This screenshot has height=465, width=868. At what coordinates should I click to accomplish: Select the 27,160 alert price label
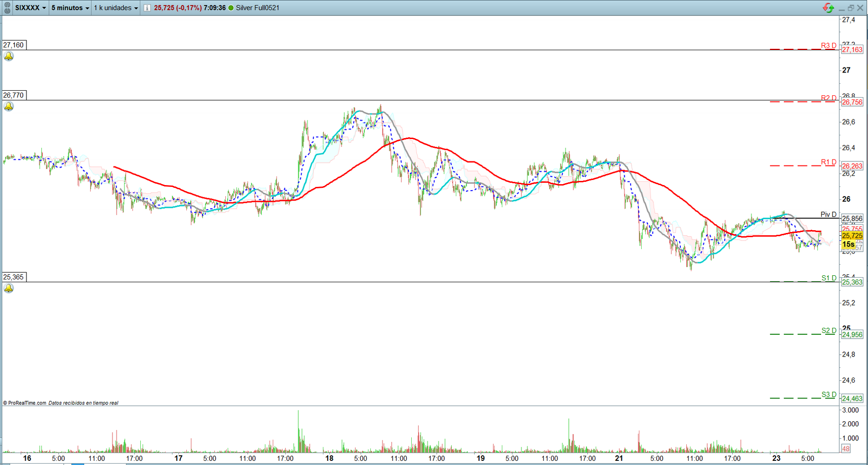(x=14, y=45)
